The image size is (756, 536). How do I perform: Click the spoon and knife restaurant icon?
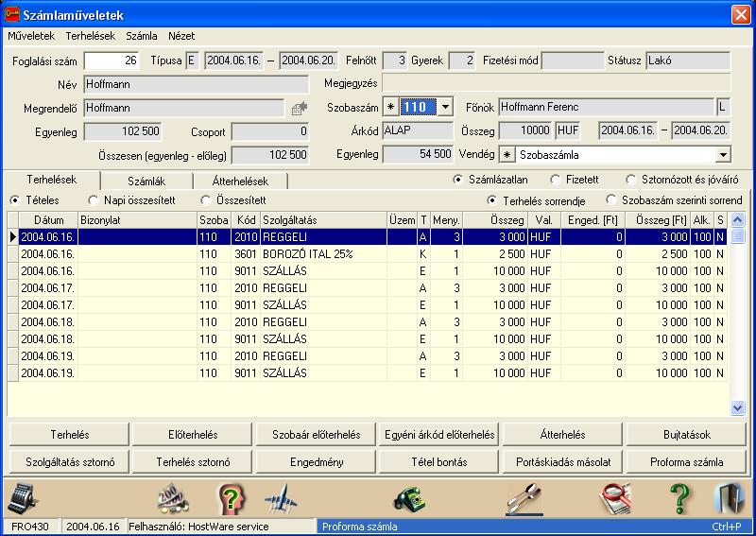click(x=524, y=499)
